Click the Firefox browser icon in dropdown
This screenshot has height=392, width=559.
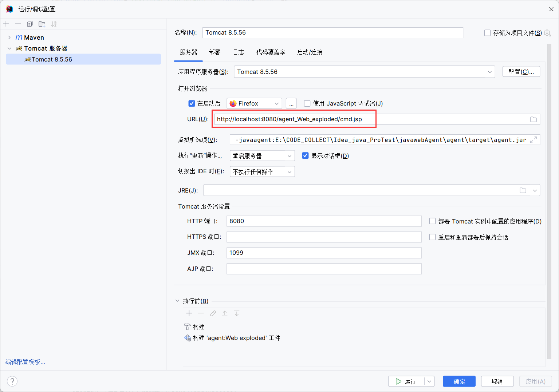[233, 103]
